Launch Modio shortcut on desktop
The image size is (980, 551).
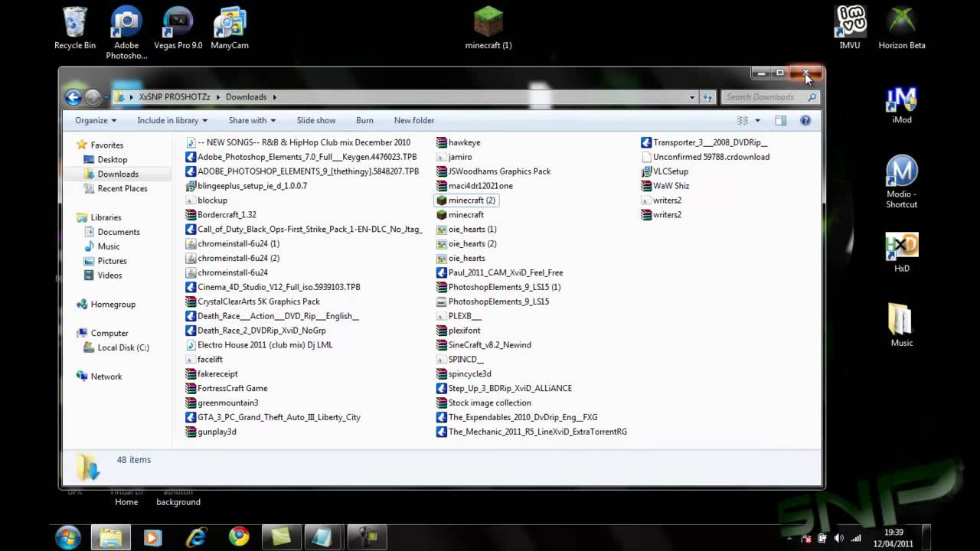(x=902, y=182)
